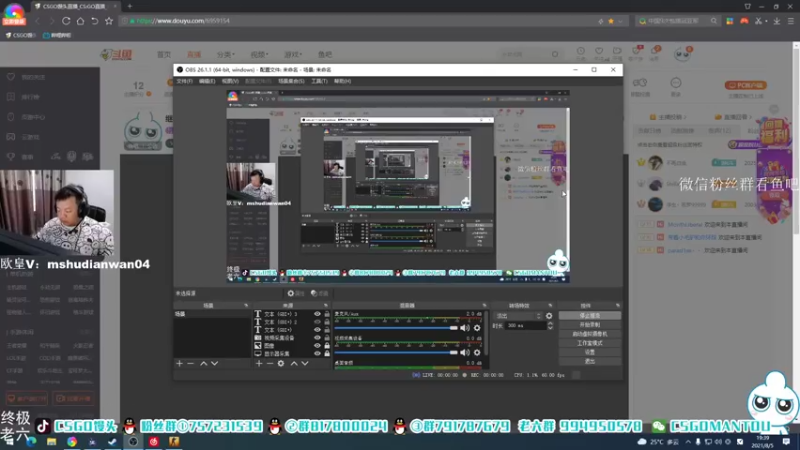Bookmark page with the star icon
Viewport: 800px width, 450px height.
pos(109,21)
